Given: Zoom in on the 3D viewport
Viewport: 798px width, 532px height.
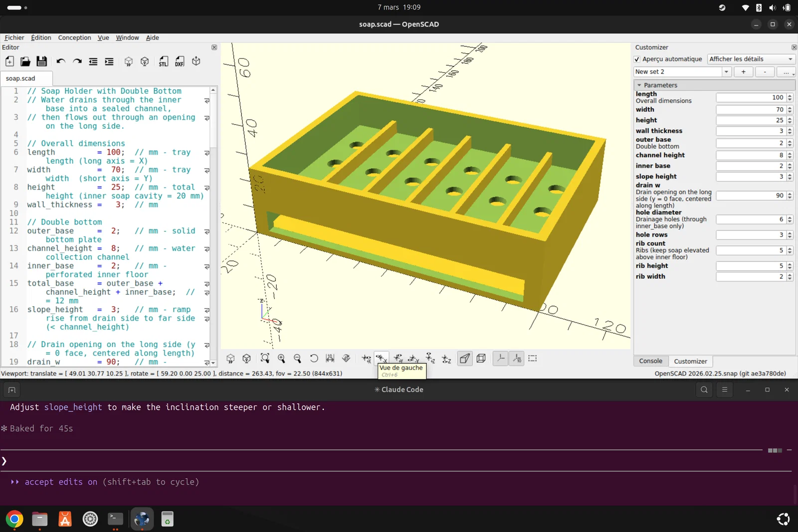Looking at the screenshot, I should pyautogui.click(x=281, y=358).
